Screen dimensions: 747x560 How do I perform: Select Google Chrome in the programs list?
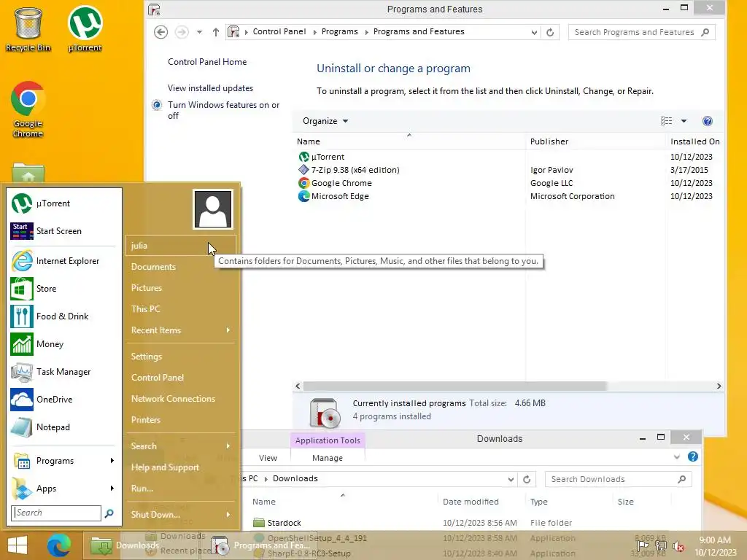[341, 183]
